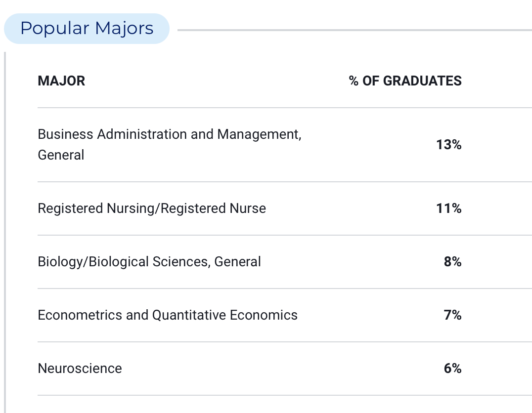Click the MAJOR column header
Screen dimensions: 532x413
pos(61,81)
